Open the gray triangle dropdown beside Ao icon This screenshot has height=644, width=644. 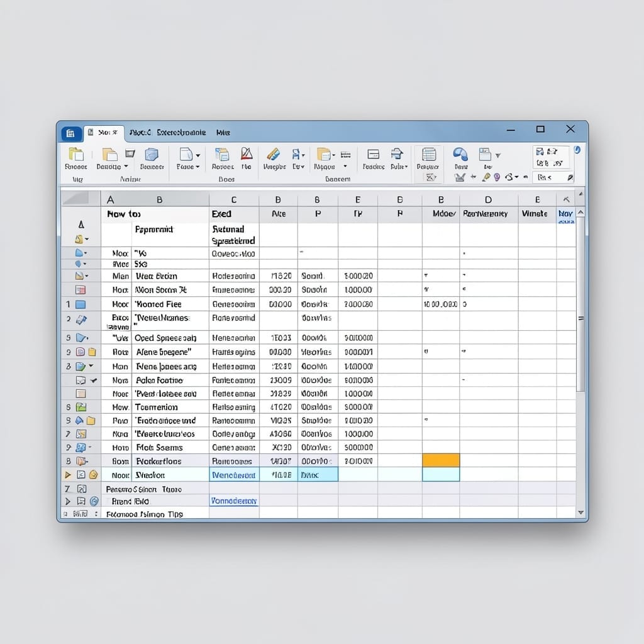pyautogui.click(x=498, y=155)
